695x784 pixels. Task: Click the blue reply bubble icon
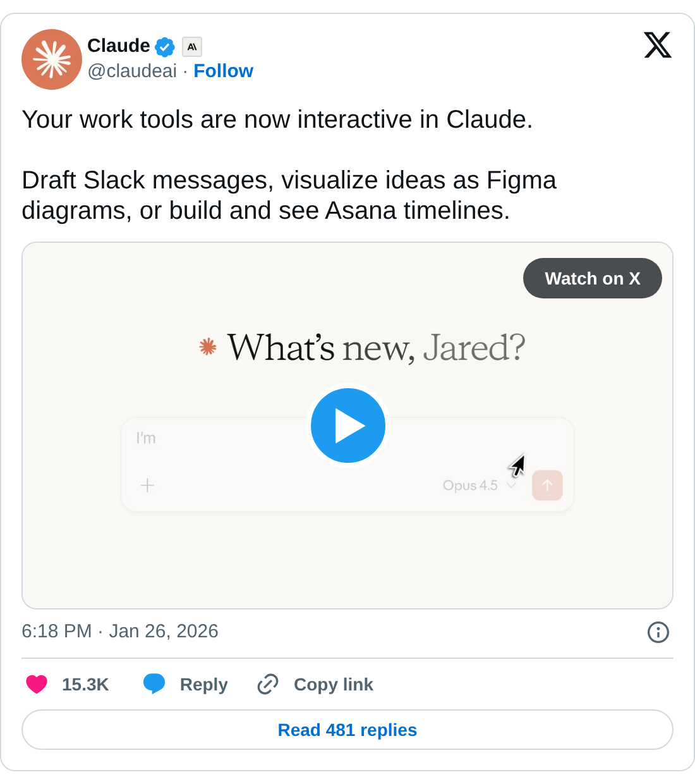pyautogui.click(x=154, y=684)
